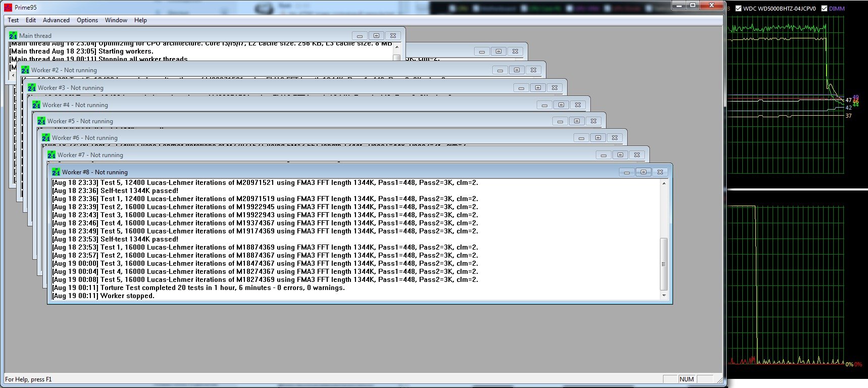Open the Window menu
The width and height of the screenshot is (868, 388).
point(116,20)
